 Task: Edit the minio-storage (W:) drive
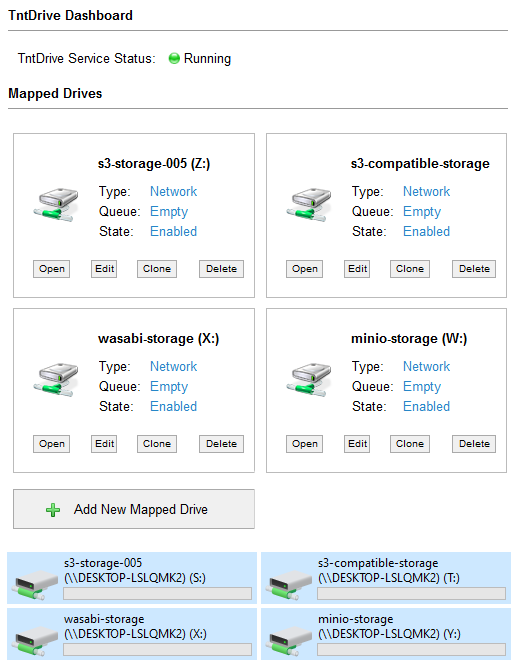(357, 444)
